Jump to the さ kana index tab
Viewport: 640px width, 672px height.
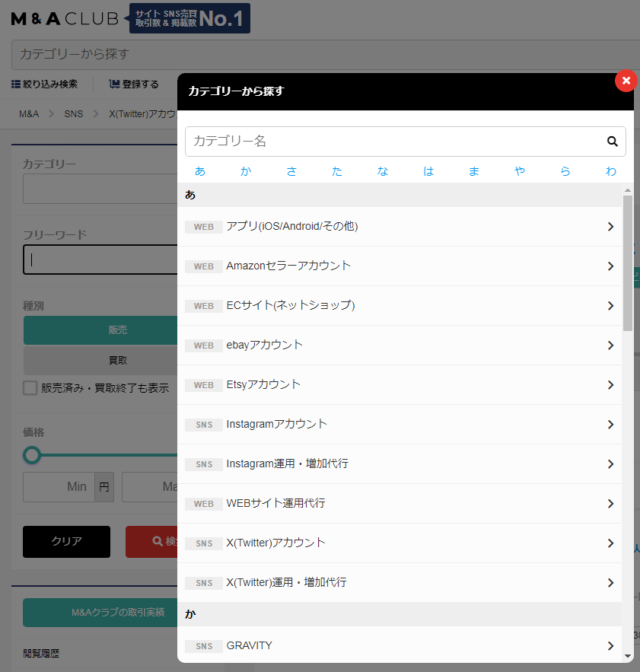[x=291, y=171]
